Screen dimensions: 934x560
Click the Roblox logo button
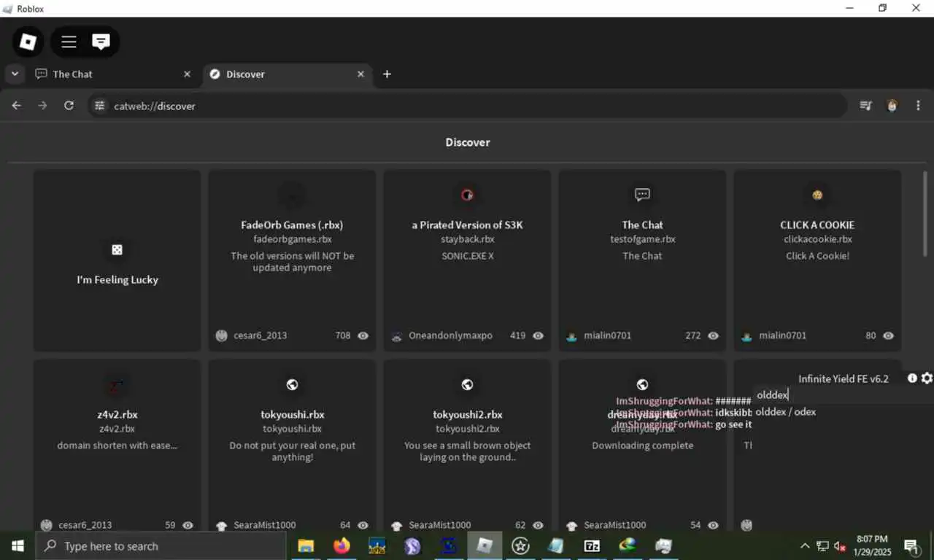[x=28, y=42]
